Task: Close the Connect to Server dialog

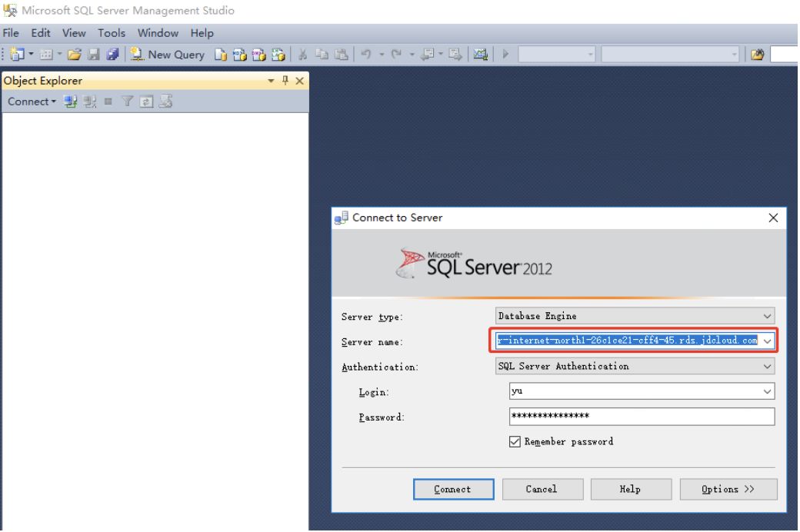Action: [773, 218]
